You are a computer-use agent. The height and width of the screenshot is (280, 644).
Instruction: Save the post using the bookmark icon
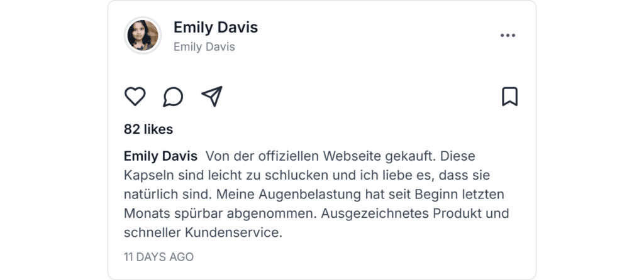(509, 97)
